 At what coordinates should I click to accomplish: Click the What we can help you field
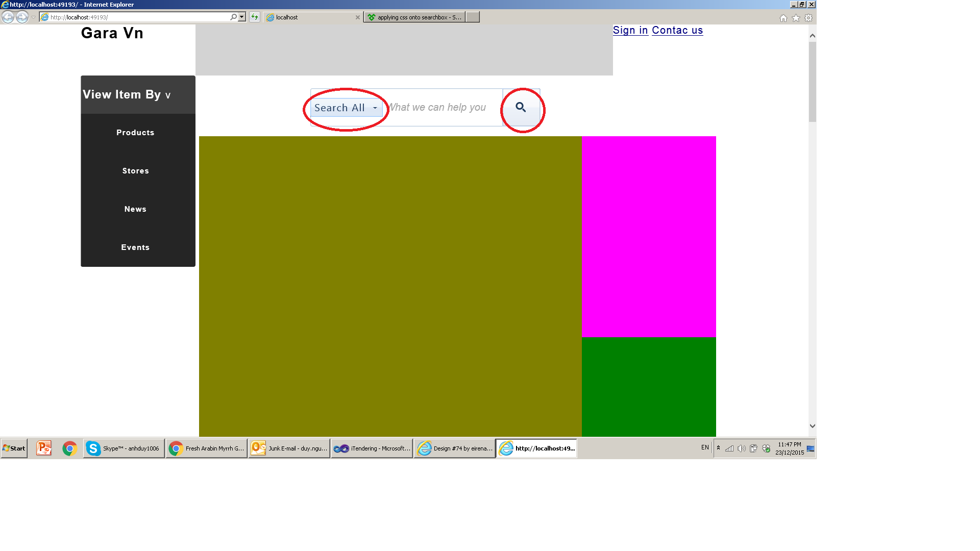(x=442, y=108)
